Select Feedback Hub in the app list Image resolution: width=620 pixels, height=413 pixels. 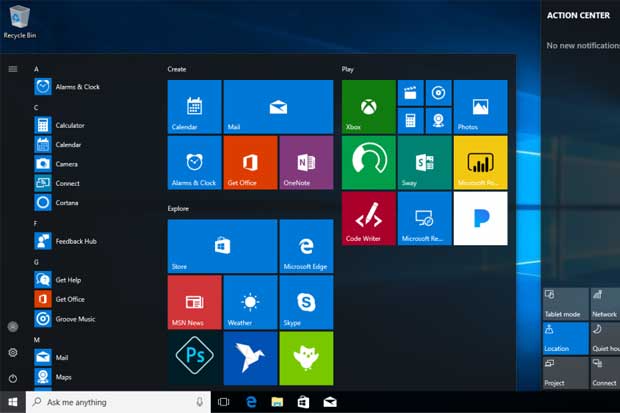click(x=75, y=241)
